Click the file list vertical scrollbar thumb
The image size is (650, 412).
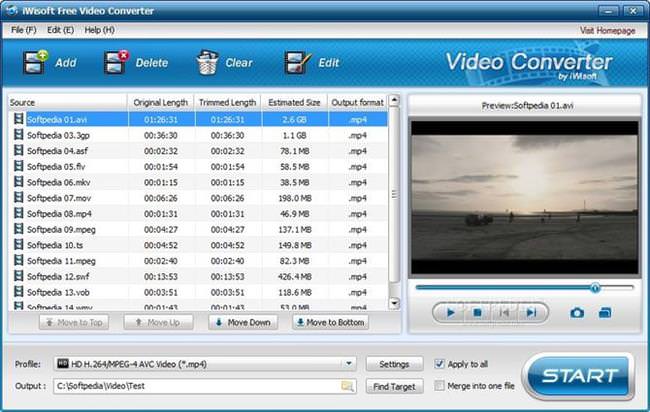(x=394, y=194)
